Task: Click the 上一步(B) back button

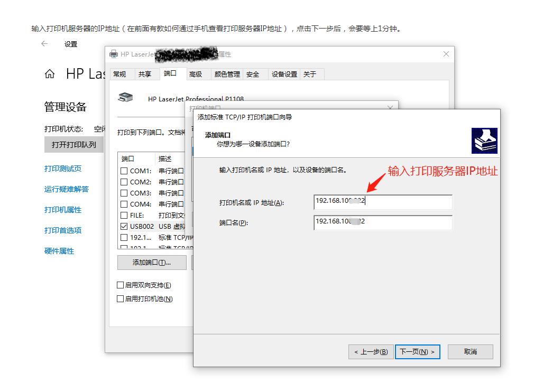Action: (x=371, y=351)
